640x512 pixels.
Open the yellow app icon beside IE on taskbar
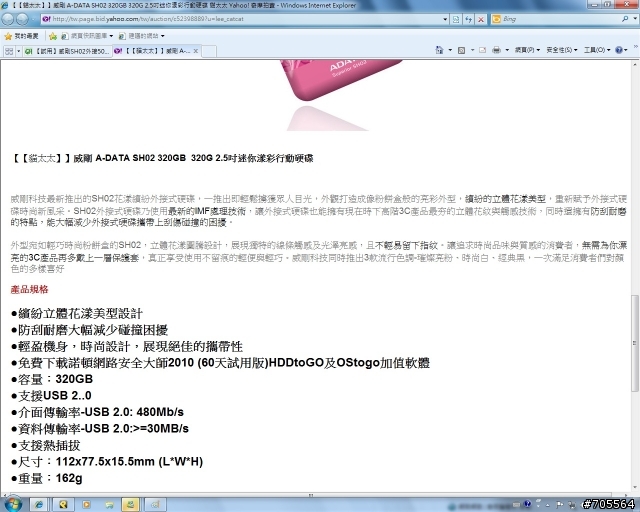point(63,505)
